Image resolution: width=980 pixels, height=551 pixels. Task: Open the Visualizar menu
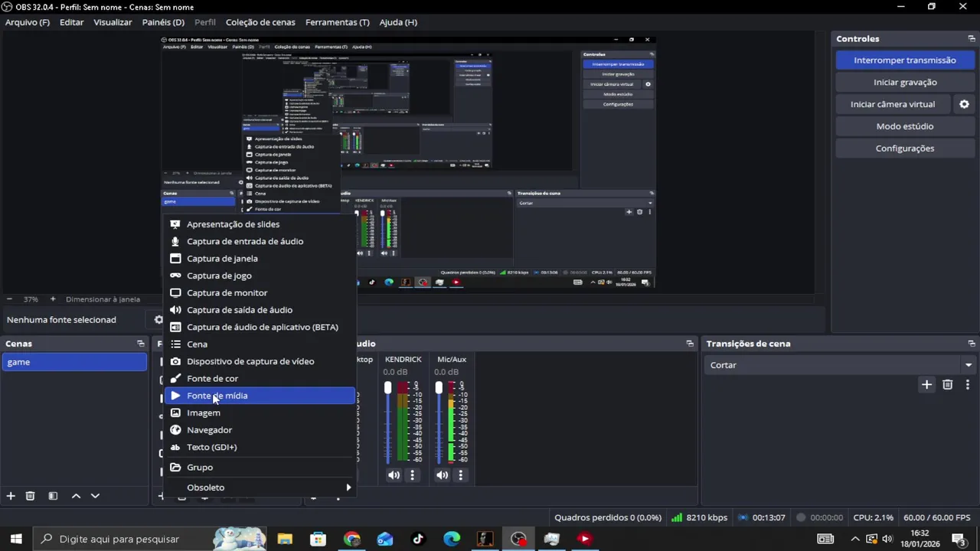(113, 22)
